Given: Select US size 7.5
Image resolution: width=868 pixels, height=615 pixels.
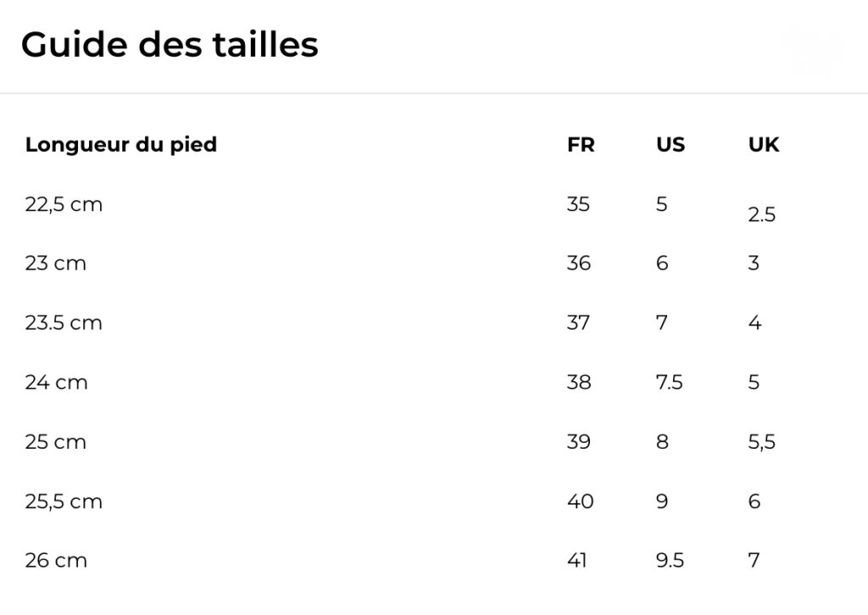Looking at the screenshot, I should [669, 383].
